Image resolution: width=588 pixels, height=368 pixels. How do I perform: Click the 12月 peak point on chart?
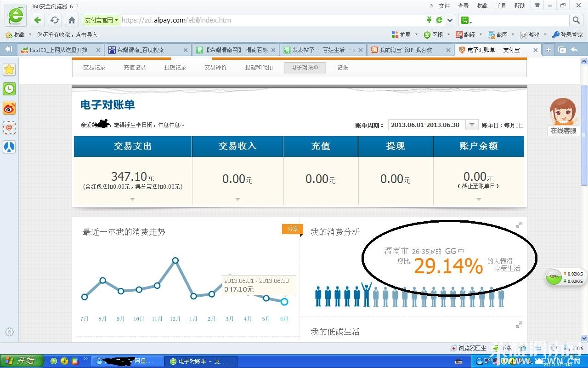175,260
